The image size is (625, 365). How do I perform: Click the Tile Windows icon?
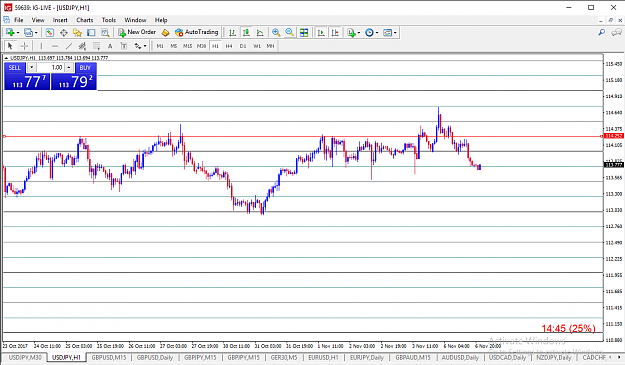point(304,33)
